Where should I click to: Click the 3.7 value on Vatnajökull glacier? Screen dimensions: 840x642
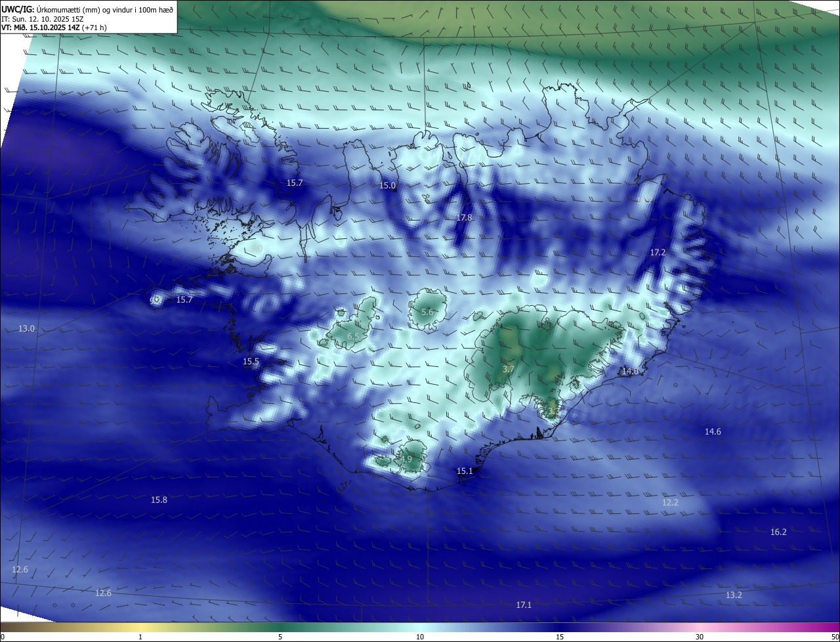click(x=508, y=370)
